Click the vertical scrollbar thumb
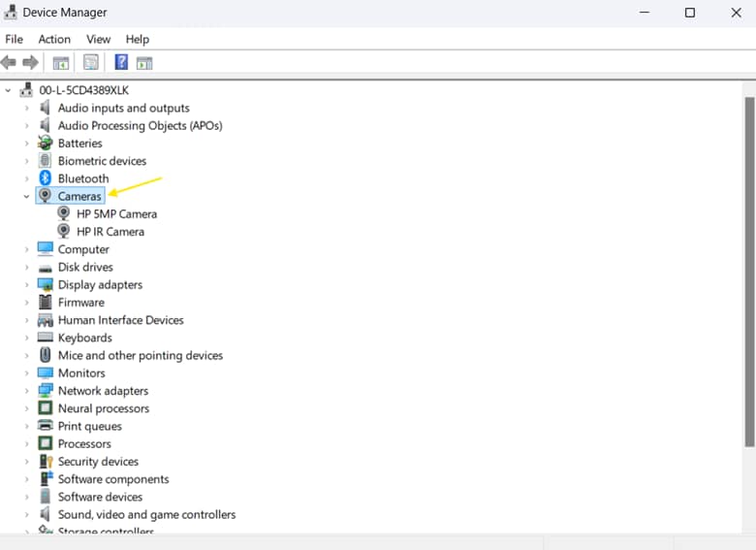Screen dimensions: 756x550 point(749,273)
